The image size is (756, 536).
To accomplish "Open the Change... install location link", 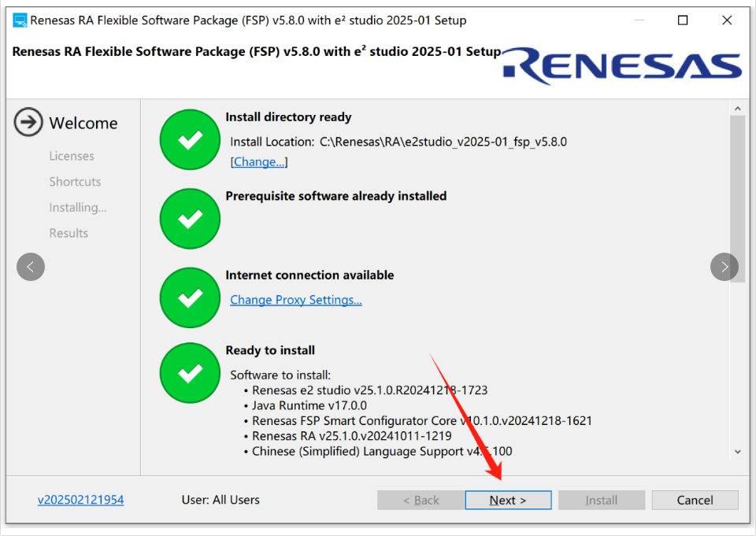I will (x=259, y=161).
